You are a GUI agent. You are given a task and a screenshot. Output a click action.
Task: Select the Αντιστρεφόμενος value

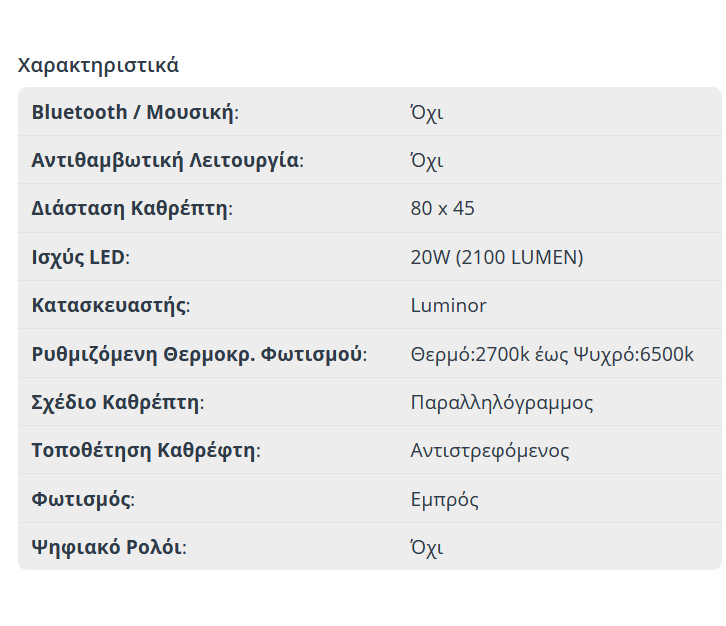[490, 450]
